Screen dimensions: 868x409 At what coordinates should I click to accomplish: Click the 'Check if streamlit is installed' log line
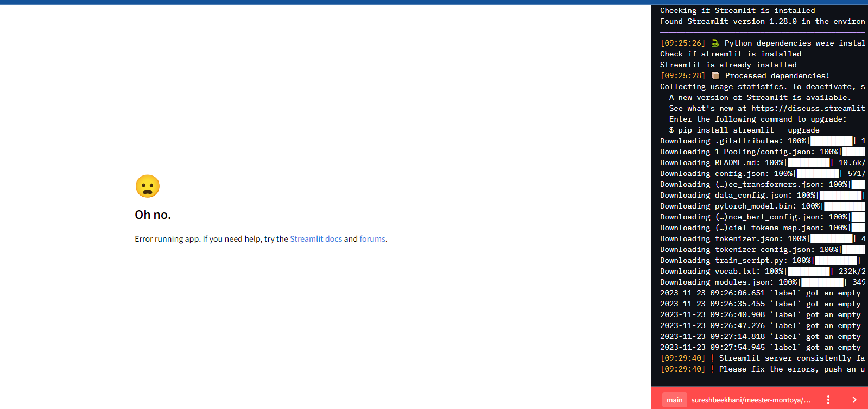pyautogui.click(x=731, y=54)
